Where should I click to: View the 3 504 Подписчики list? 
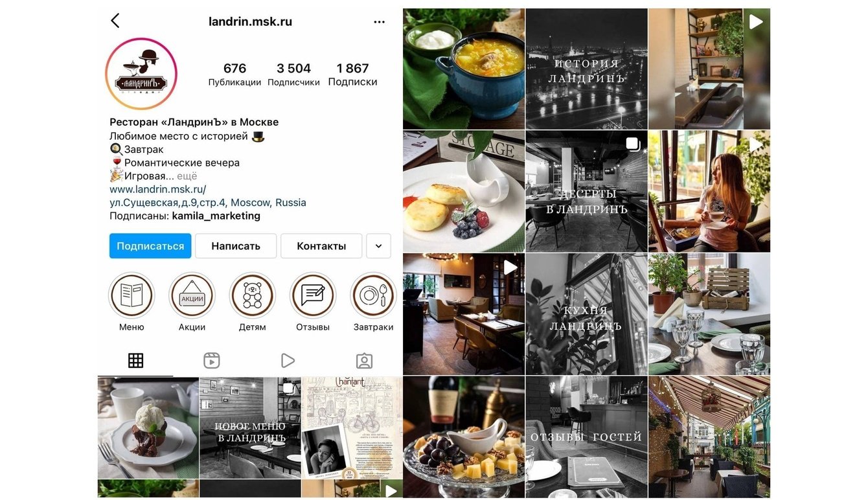pyautogui.click(x=293, y=74)
